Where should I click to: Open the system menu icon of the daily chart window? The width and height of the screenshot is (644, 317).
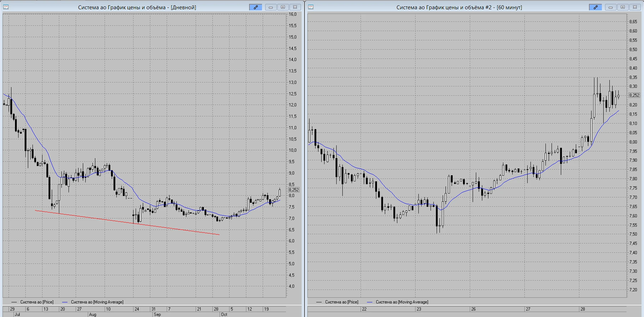(6, 7)
